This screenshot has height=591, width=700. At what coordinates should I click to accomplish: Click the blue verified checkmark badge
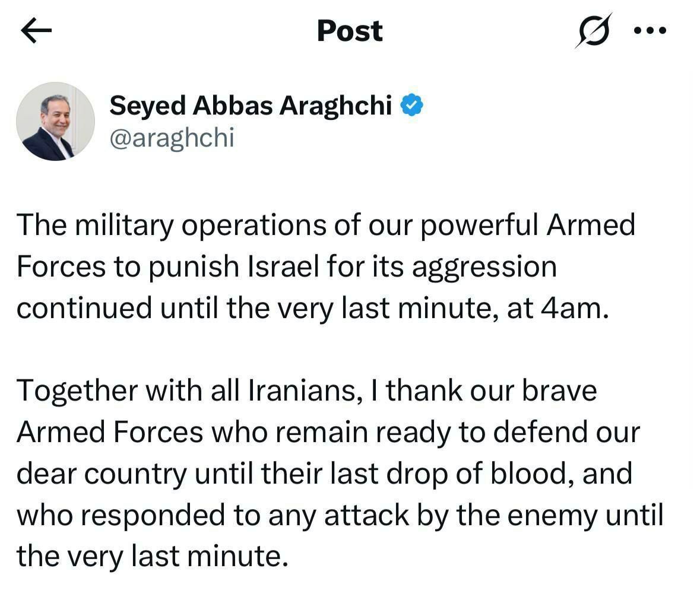coord(411,106)
